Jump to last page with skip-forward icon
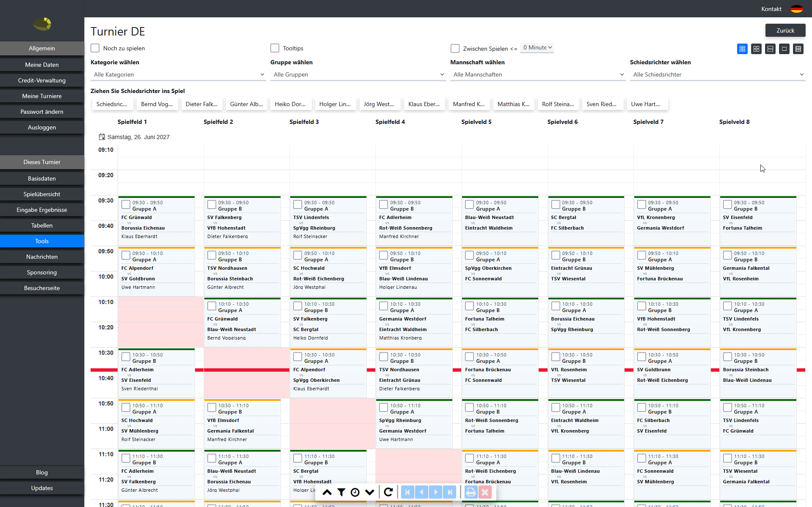The width and height of the screenshot is (812, 507). [450, 492]
